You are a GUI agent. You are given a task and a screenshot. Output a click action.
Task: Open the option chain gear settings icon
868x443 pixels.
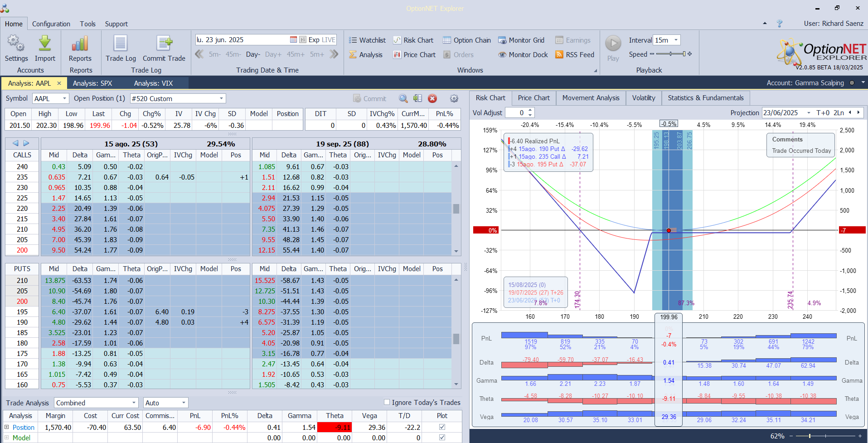click(x=454, y=98)
